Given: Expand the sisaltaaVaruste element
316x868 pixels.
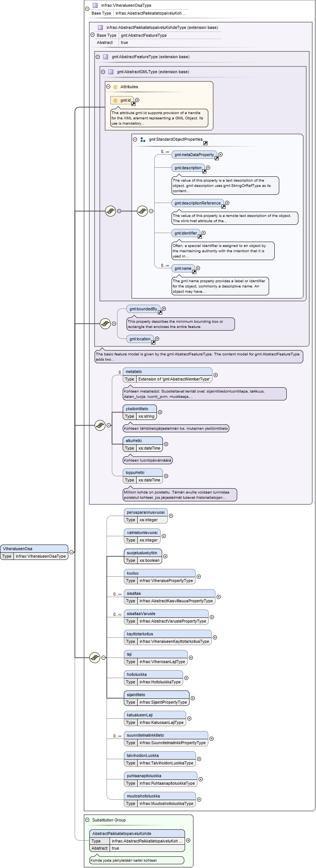Looking at the screenshot, I should point(212,617).
